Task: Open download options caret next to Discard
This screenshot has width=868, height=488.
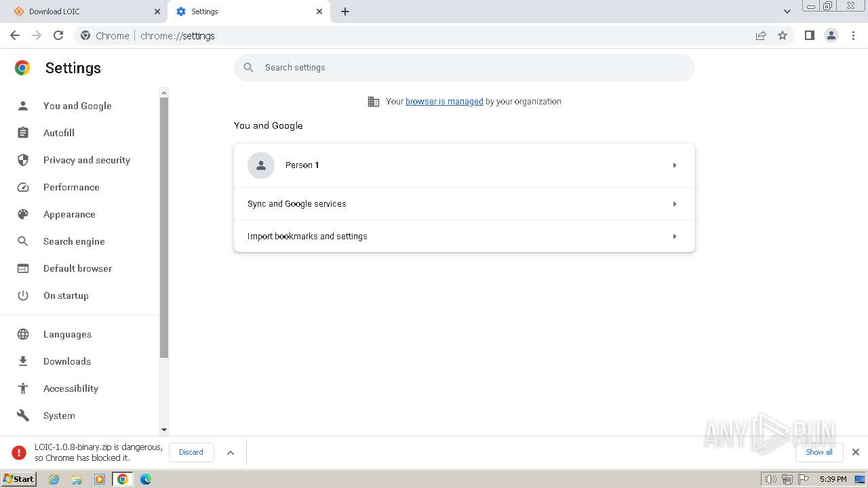Action: 231,453
